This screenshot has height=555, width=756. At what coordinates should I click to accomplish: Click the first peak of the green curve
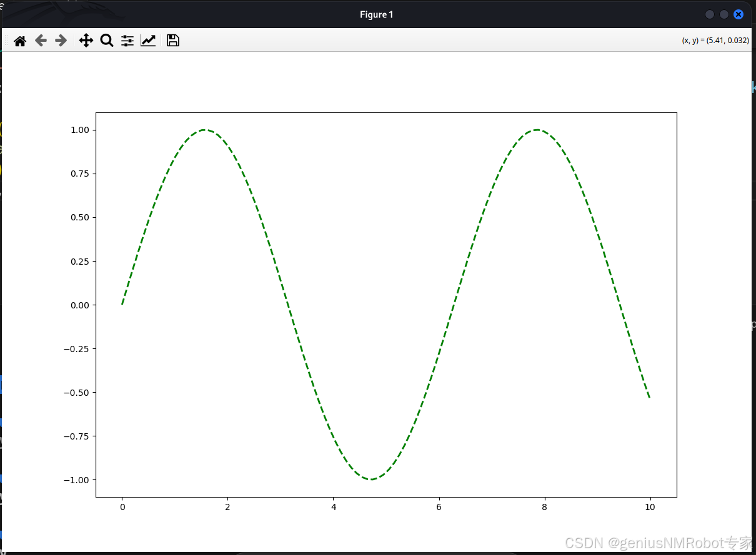[x=205, y=130]
